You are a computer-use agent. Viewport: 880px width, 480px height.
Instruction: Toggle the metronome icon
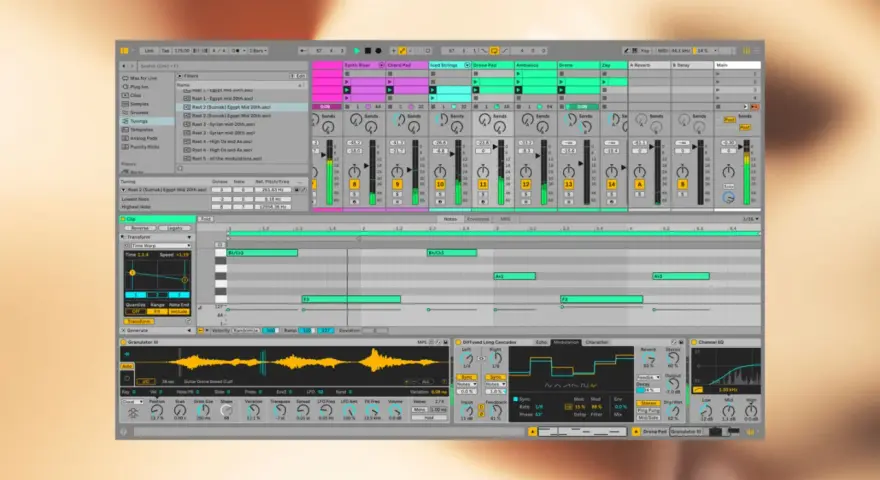coord(237,51)
